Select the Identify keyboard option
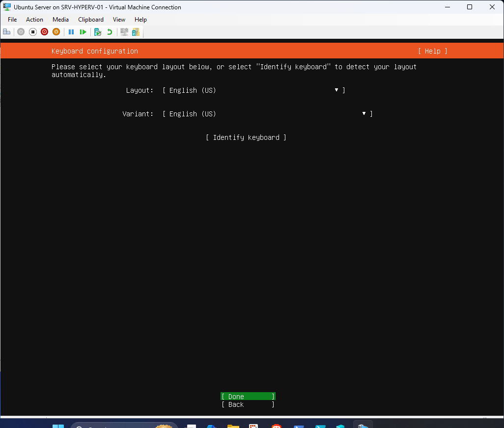 tap(246, 137)
